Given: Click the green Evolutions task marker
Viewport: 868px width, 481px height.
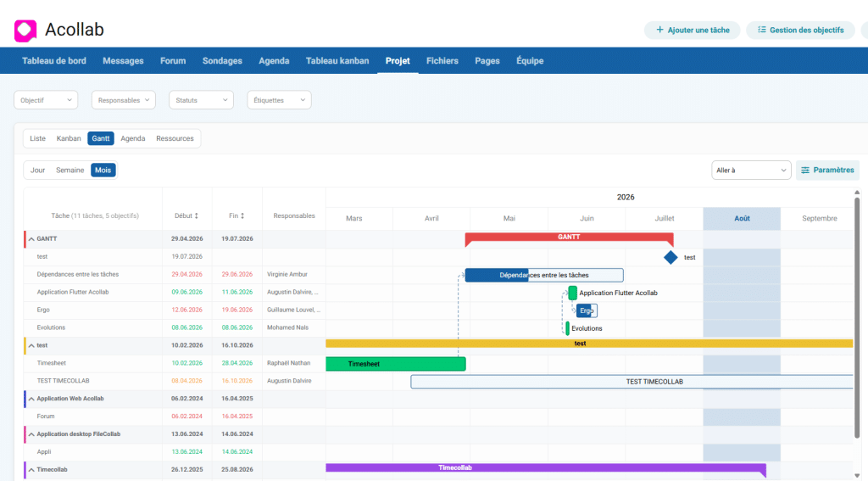Looking at the screenshot, I should (567, 328).
